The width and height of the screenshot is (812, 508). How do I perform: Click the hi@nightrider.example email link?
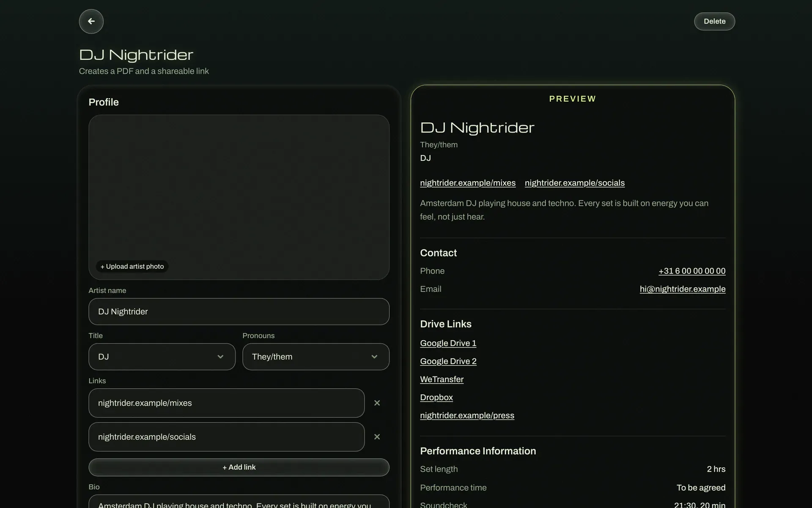click(683, 289)
